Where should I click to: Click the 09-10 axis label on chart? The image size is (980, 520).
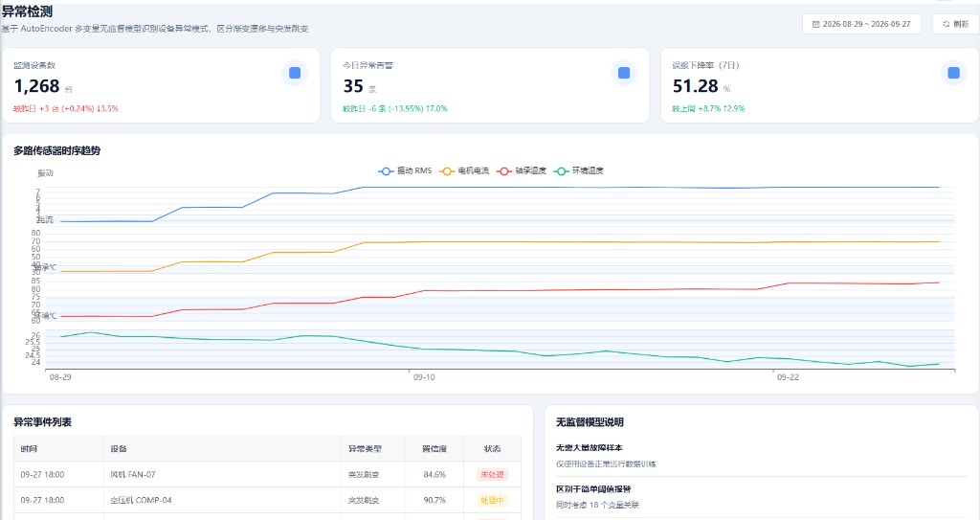[424, 377]
